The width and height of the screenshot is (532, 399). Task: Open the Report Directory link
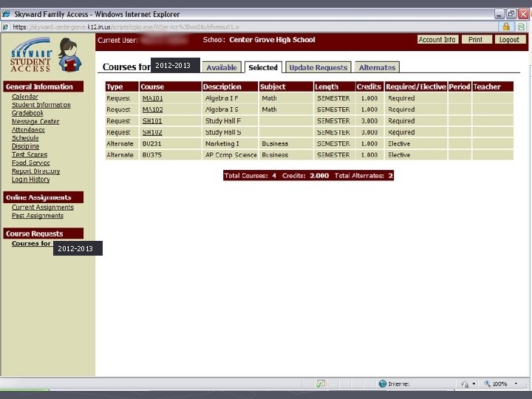coord(35,171)
